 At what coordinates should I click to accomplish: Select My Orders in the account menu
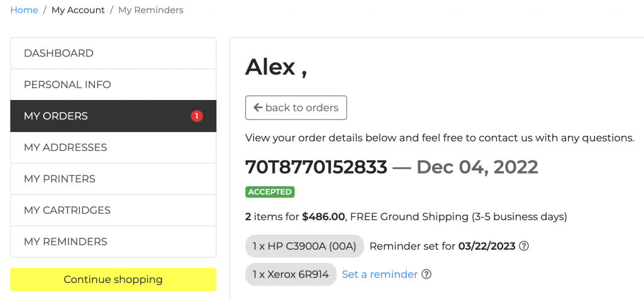point(113,116)
